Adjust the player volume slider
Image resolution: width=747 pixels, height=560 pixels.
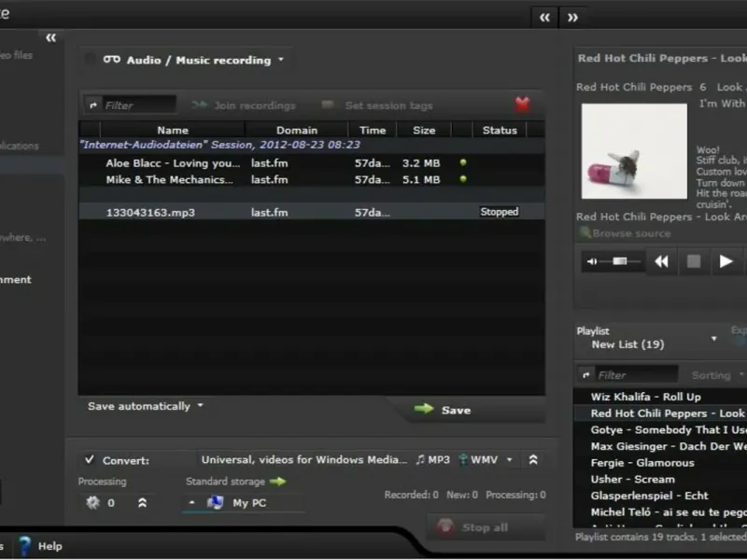(620, 261)
